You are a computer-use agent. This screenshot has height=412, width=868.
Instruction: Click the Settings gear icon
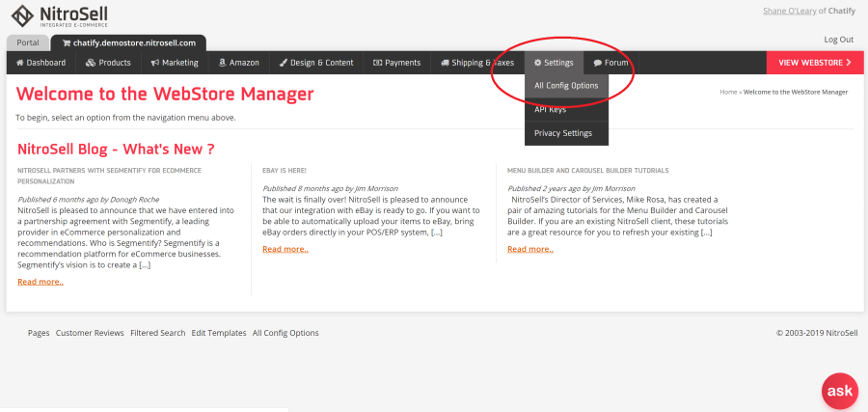tap(537, 63)
